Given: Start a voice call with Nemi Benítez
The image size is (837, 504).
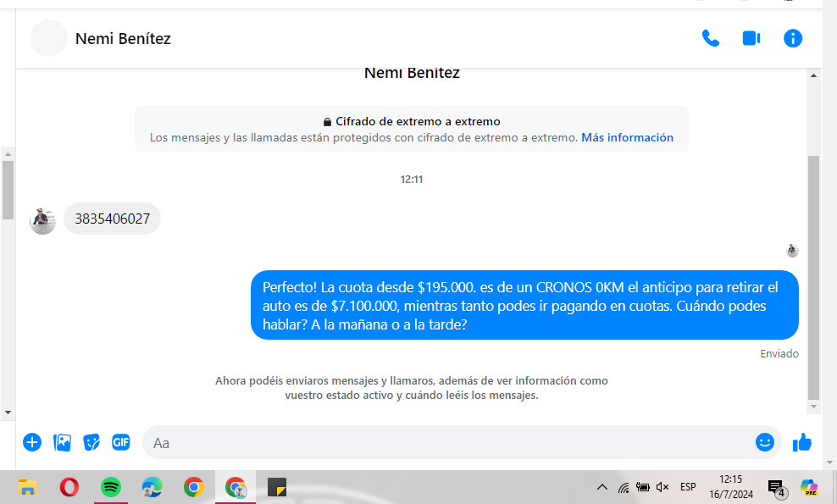Looking at the screenshot, I should [x=710, y=38].
